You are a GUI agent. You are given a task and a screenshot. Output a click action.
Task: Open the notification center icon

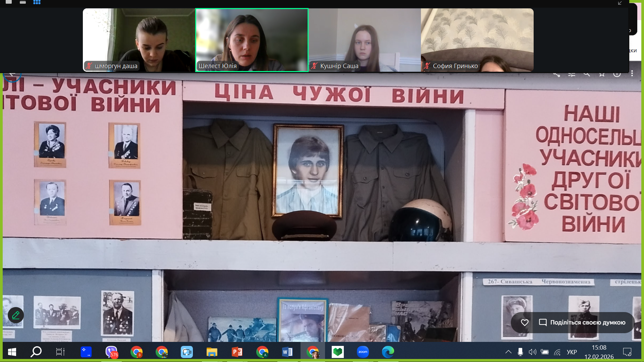[627, 352]
